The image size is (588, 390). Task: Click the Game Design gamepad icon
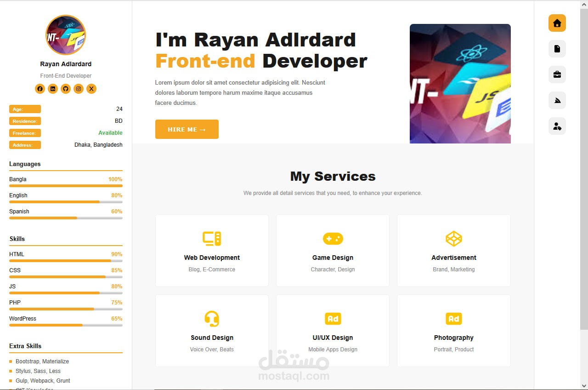tap(333, 239)
